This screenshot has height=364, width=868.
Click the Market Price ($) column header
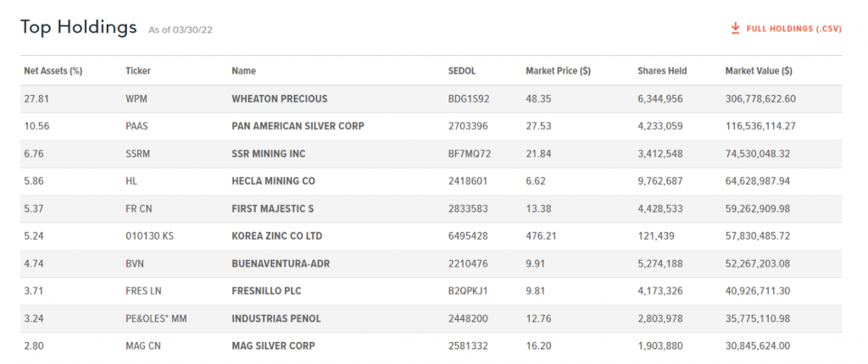pos(558,71)
